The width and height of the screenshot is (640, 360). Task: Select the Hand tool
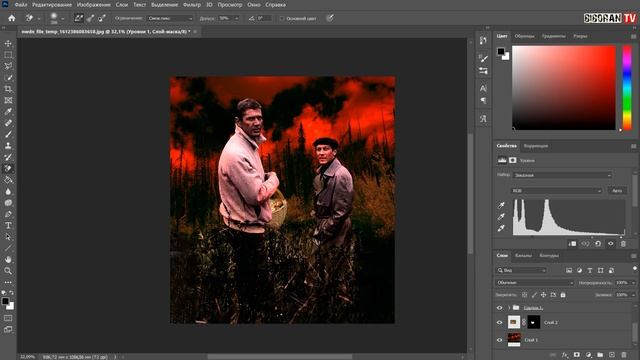(x=8, y=259)
